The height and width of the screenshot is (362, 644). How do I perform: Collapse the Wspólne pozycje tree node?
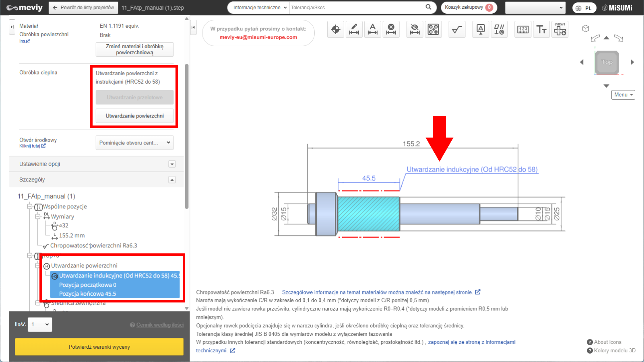30,207
